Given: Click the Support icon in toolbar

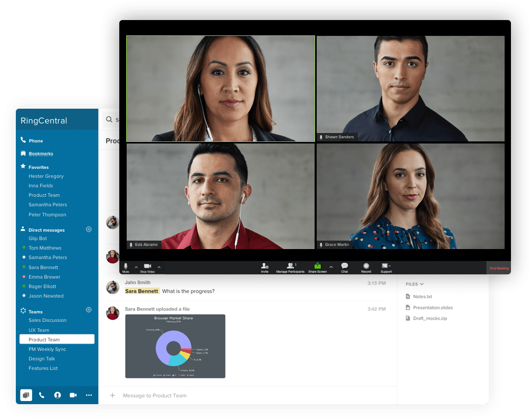Looking at the screenshot, I should point(385,267).
